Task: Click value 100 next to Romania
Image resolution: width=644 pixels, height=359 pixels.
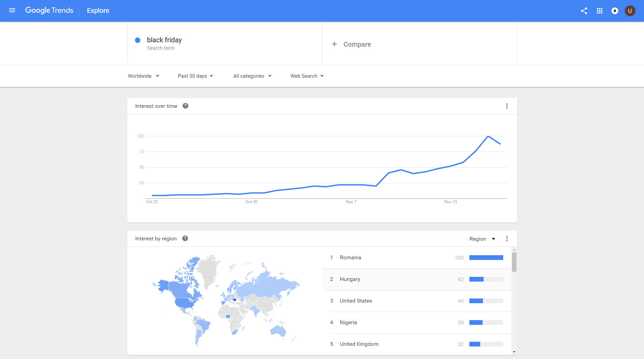Action: point(459,258)
